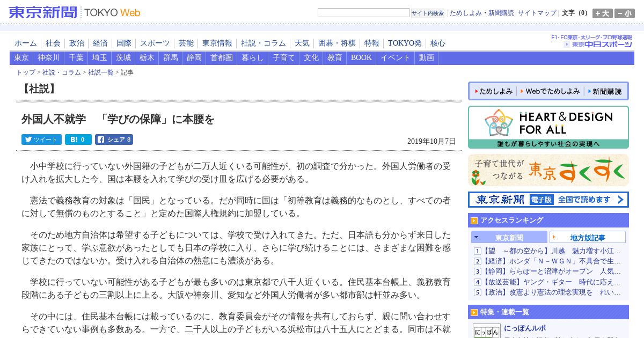Open the 東京すくすく banner
The image size is (644, 338).
pos(548,170)
